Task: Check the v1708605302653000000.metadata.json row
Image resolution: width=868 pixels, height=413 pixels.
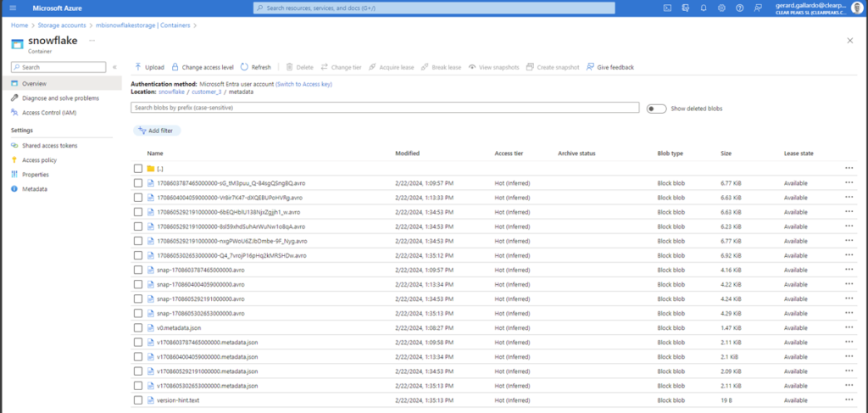Action: pos(138,385)
